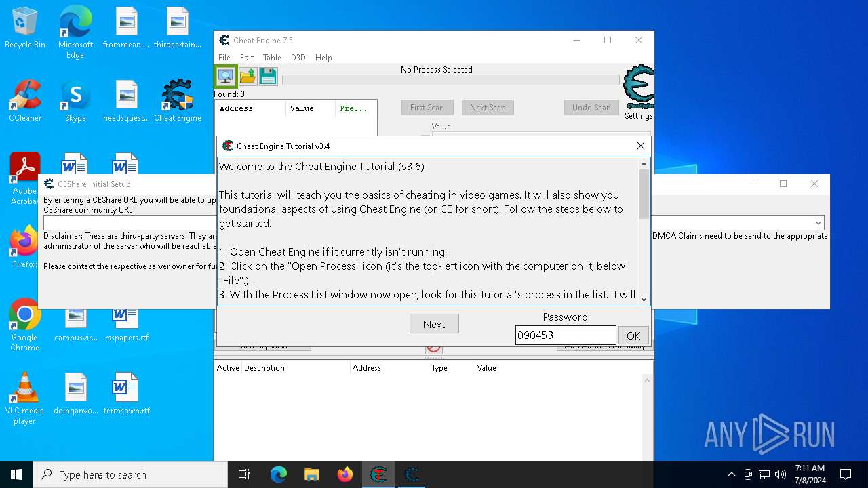Click active Cheat Engine taskbar icon
The width and height of the screenshot is (868, 488).
378,474
